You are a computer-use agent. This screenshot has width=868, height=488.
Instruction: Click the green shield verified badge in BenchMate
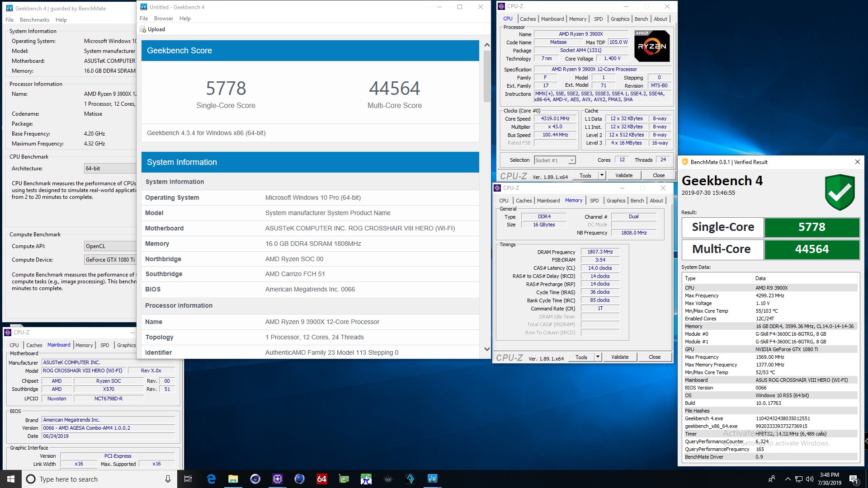(840, 192)
